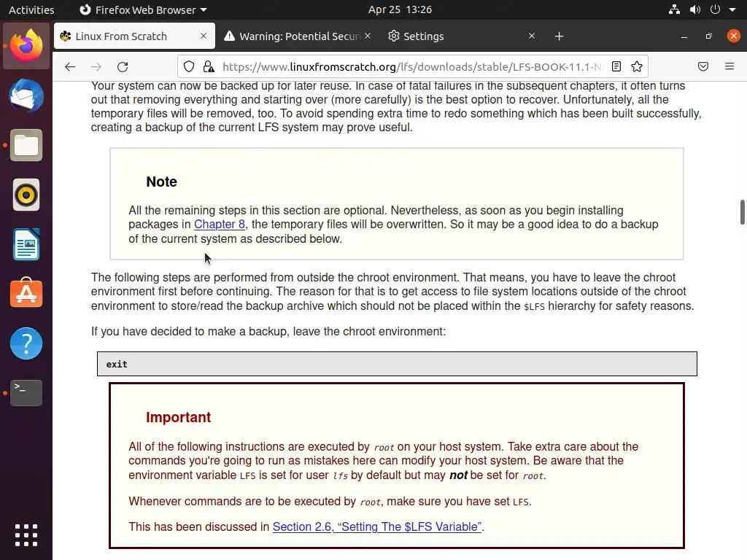Click the Note heading
Viewport: 747px width, 560px height.
[x=161, y=182]
